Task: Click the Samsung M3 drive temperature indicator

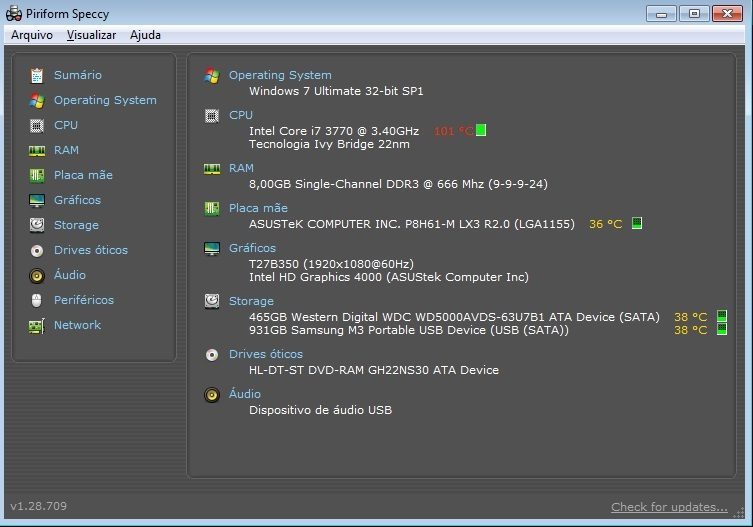Action: [x=722, y=329]
